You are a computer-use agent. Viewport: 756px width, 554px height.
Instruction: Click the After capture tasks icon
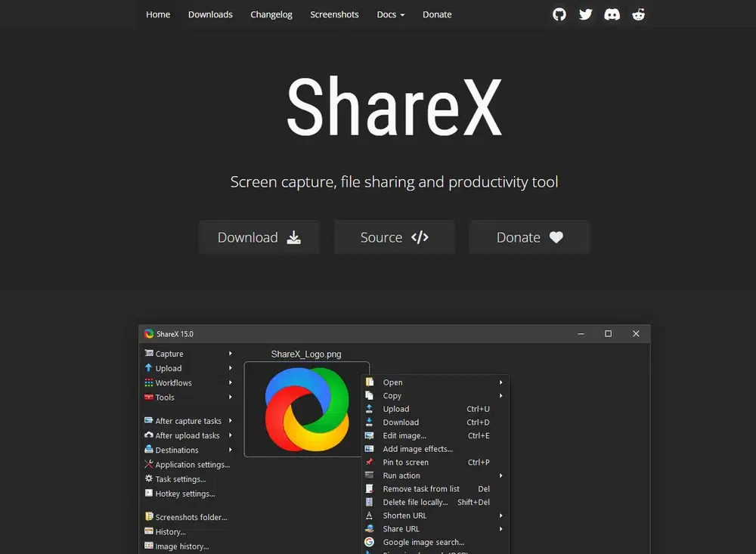click(x=149, y=420)
